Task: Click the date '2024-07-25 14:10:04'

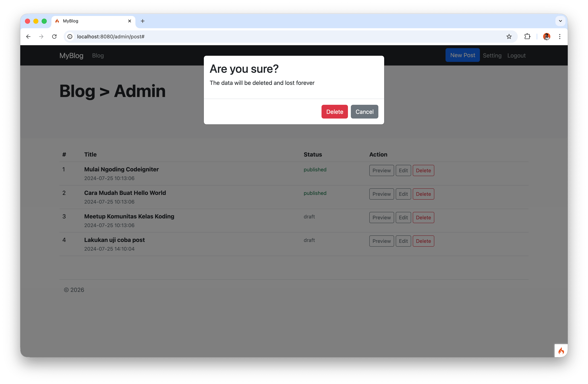Action: [109, 249]
